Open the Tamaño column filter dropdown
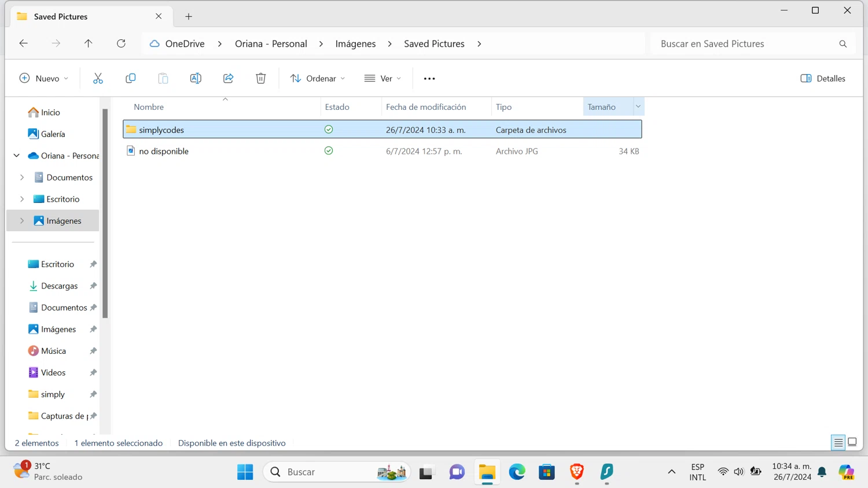The height and width of the screenshot is (488, 868). pos(638,106)
